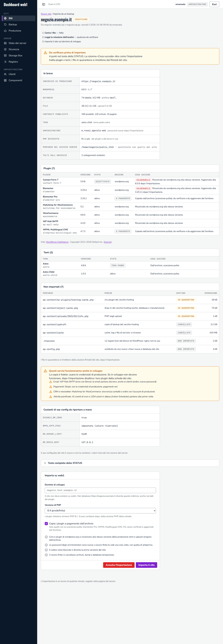Click info icon beside Il codice viene bloccato
The height and width of the screenshot is (644, 223).
pyautogui.click(x=46, y=550)
